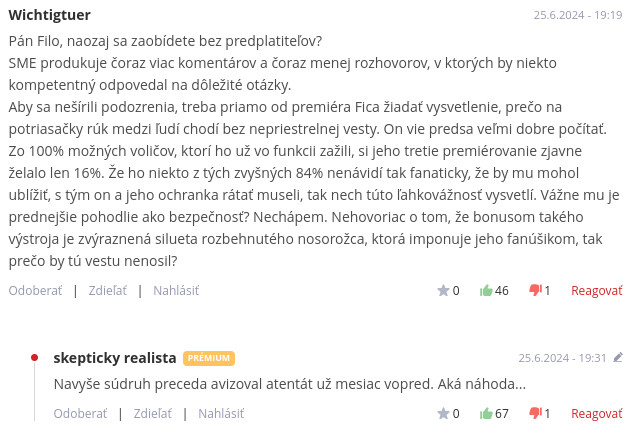Click the edit pencil icon beside 19:31
Viewport: 633px width, 438px height.
tap(618, 357)
